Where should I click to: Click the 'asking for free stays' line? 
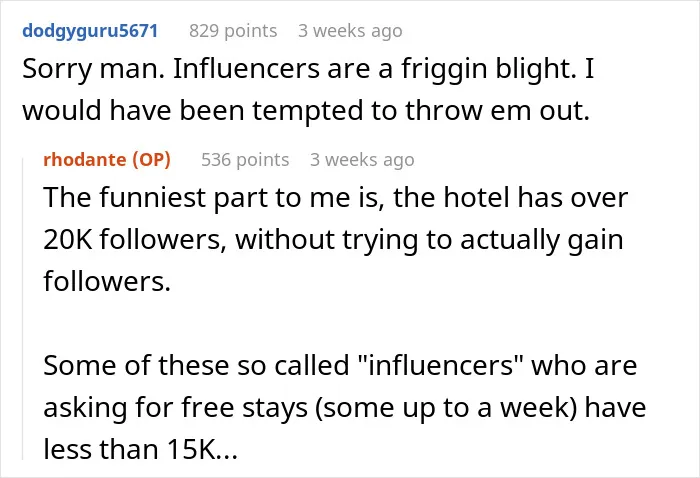click(x=345, y=407)
